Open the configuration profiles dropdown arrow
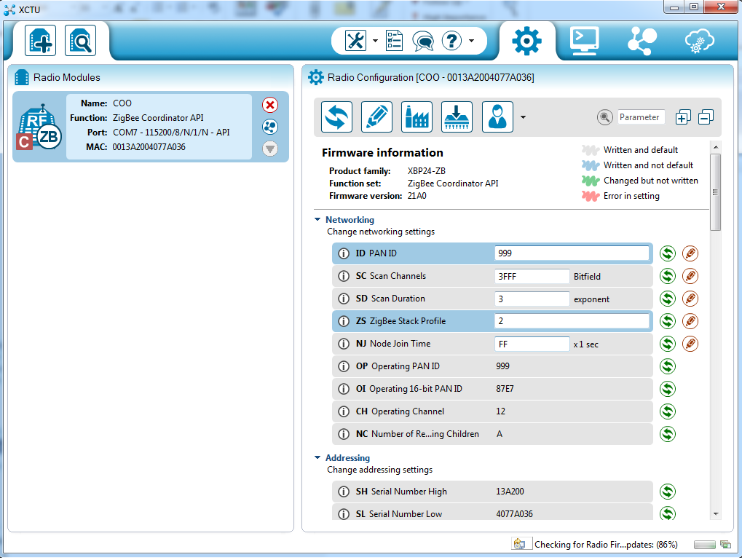 [x=522, y=117]
